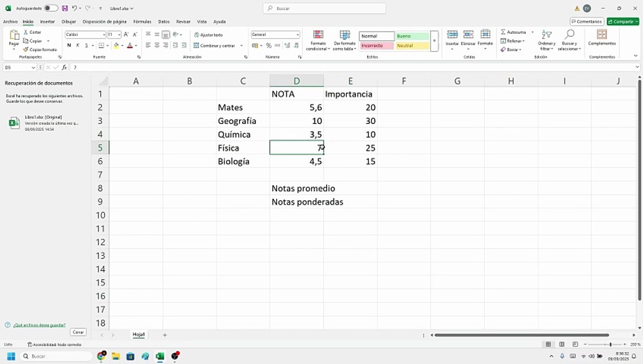Open number format General dropdown

(297, 35)
